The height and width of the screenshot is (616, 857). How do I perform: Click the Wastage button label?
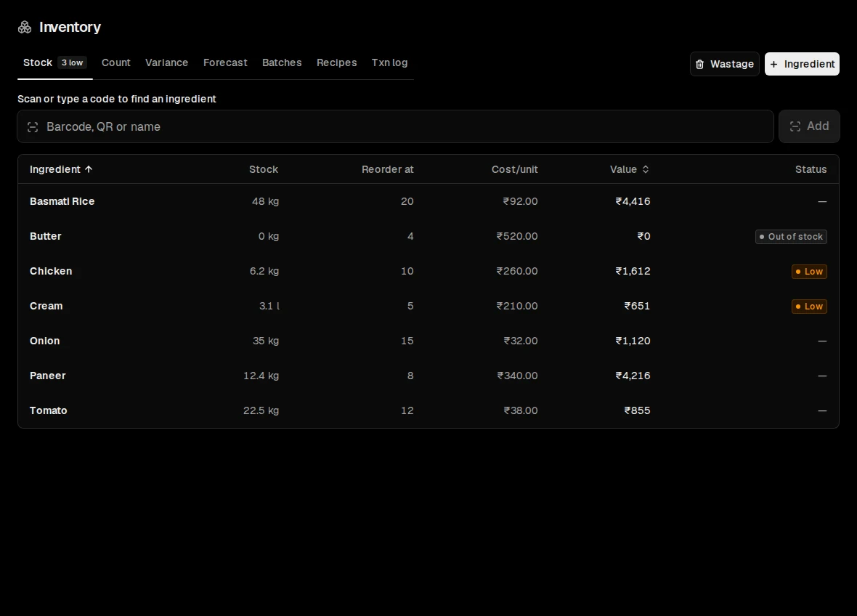pyautogui.click(x=732, y=65)
